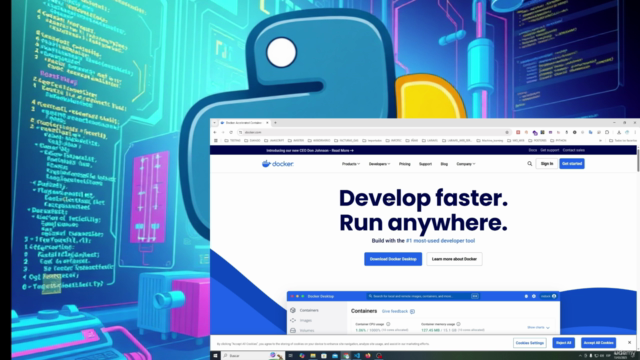Bookmark this page with the star icon
640x360 pixels.
[x=507, y=132]
